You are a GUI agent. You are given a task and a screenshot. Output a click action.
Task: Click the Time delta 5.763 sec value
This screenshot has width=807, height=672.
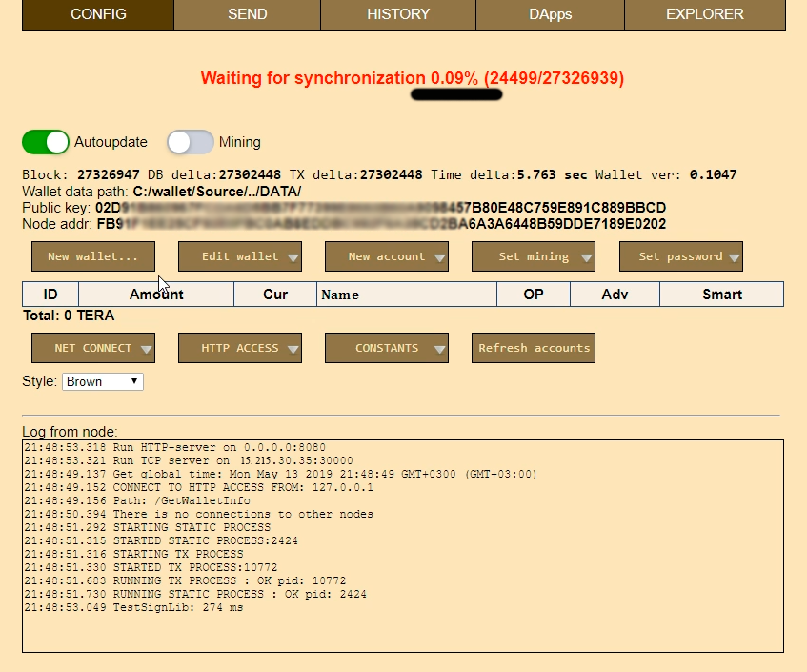552,175
